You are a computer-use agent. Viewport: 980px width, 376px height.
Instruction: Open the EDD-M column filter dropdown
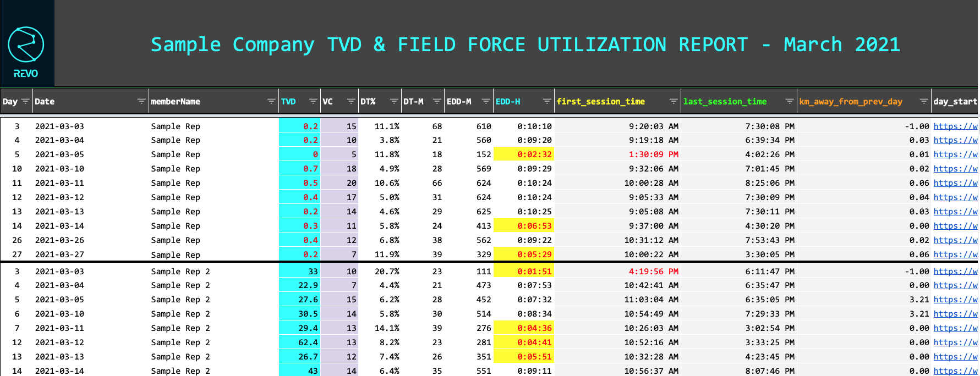[x=486, y=101]
